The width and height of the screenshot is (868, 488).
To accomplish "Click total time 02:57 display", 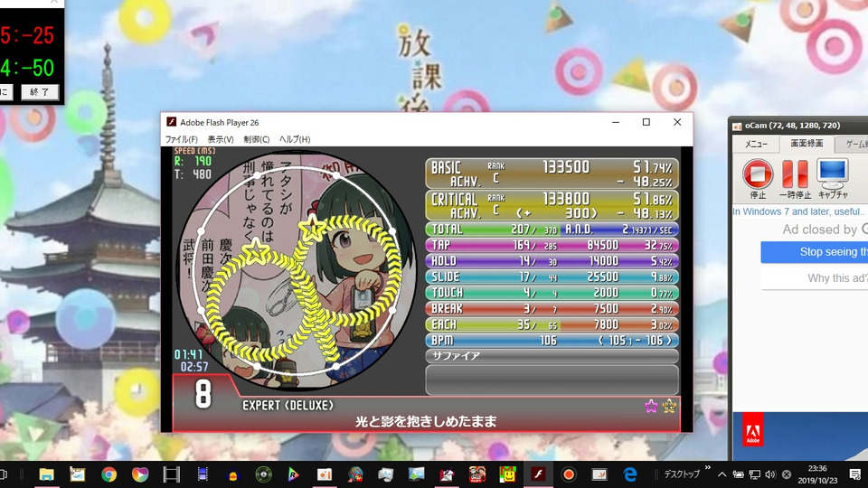I will [194, 367].
